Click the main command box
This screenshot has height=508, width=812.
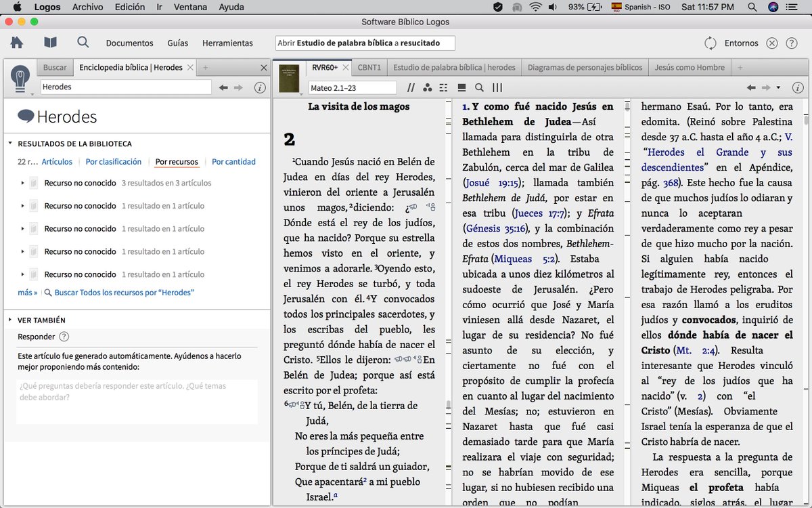pos(365,43)
